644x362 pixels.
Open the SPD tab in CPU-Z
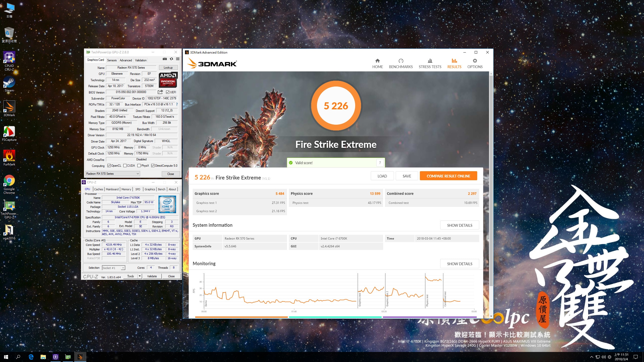point(138,189)
